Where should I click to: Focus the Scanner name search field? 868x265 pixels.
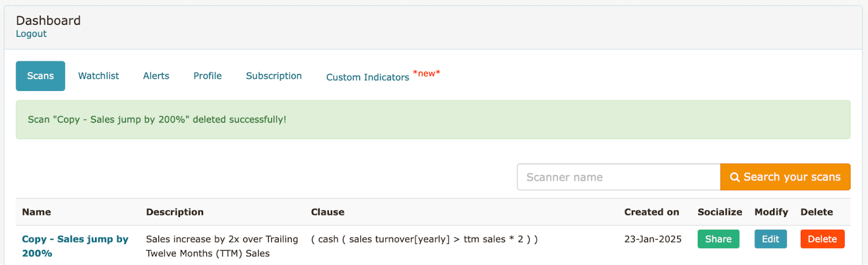pyautogui.click(x=618, y=177)
